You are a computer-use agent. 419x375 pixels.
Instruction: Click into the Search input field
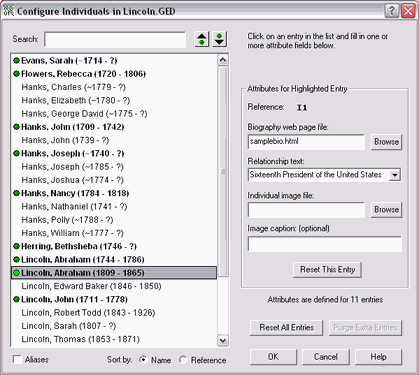coord(115,40)
